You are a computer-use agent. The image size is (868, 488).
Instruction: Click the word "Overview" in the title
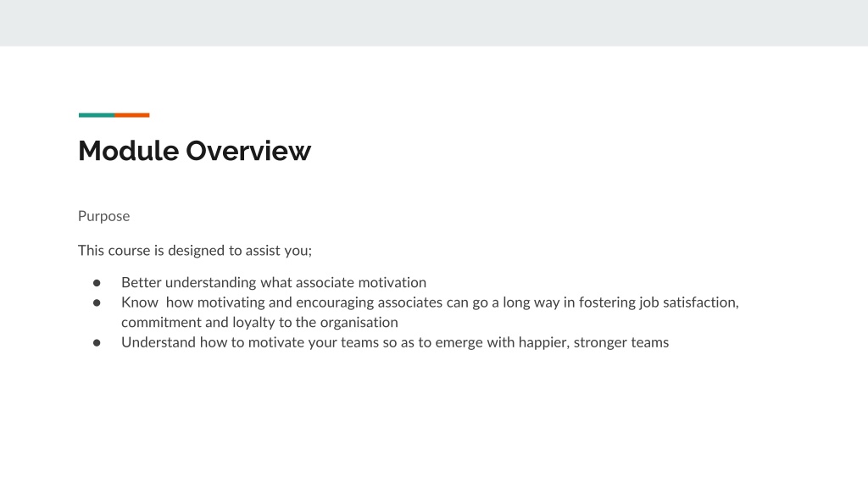click(x=248, y=151)
